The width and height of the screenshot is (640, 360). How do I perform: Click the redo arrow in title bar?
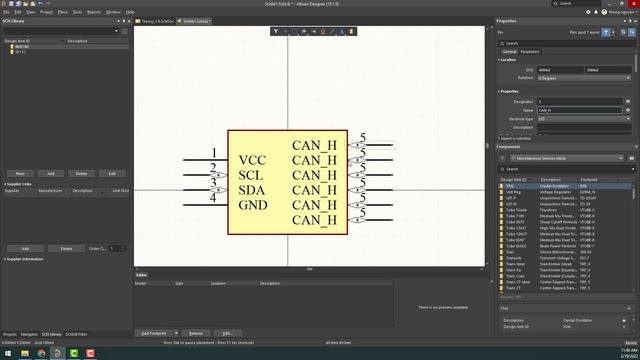coord(48,4)
